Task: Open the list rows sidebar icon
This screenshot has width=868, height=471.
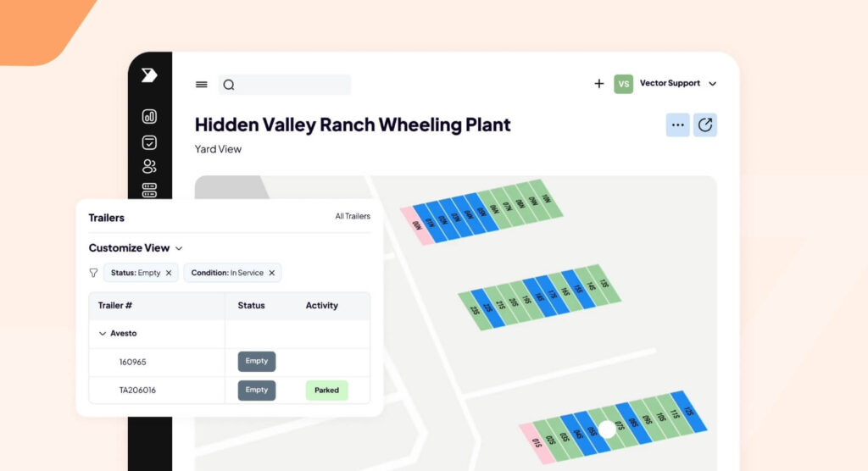Action: coord(149,190)
